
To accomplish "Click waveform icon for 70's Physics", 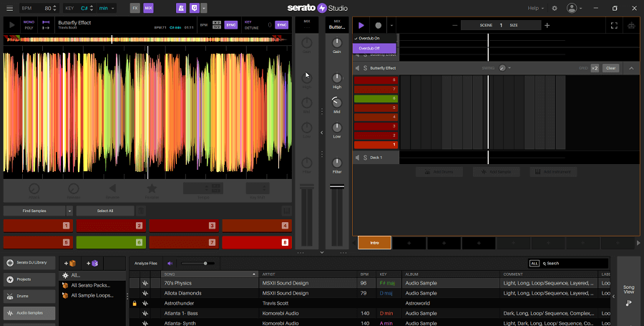I will coord(145,283).
